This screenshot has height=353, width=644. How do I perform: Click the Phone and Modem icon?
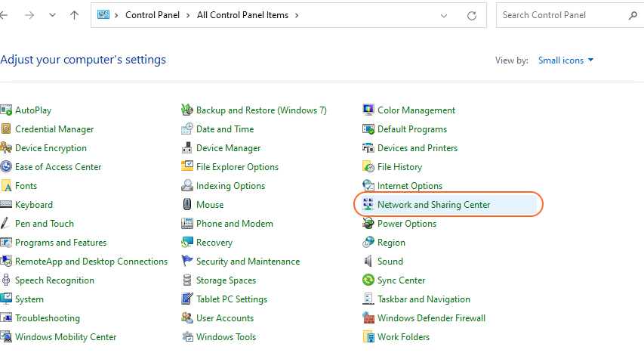pos(187,224)
